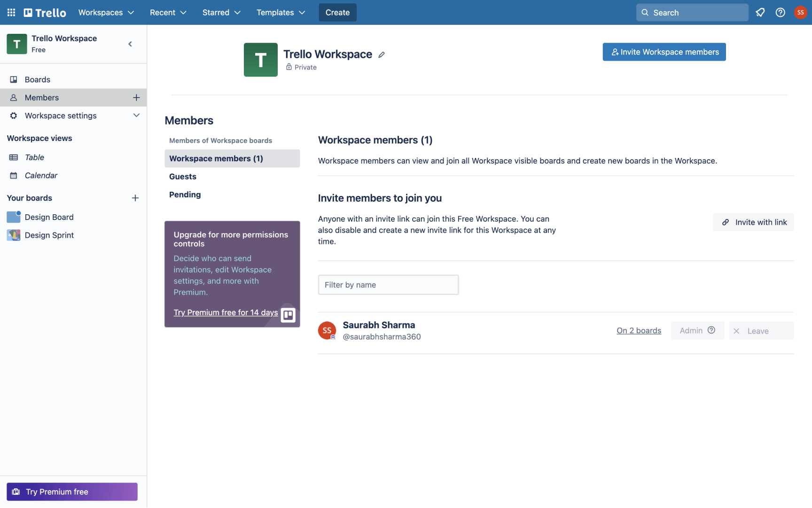
Task: Click the Admin help question icon
Action: pos(711,330)
